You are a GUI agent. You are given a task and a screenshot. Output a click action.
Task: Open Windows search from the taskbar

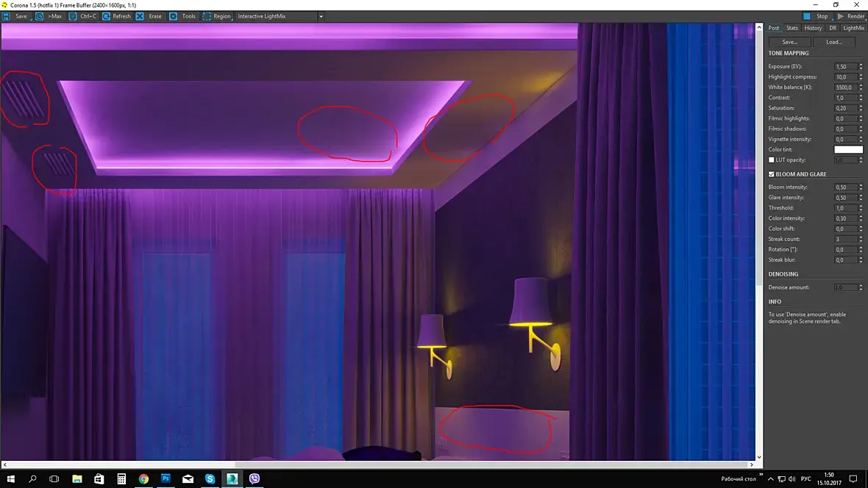[32, 478]
